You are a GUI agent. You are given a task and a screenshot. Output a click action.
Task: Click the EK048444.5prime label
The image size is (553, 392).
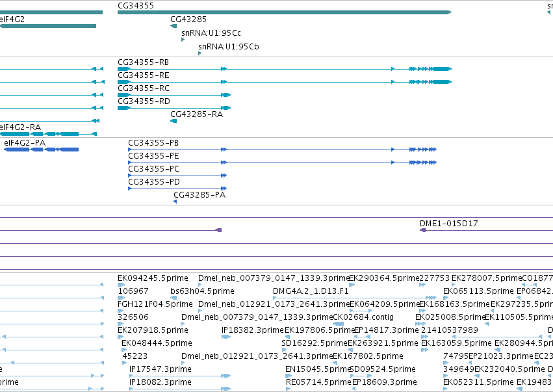tap(157, 343)
